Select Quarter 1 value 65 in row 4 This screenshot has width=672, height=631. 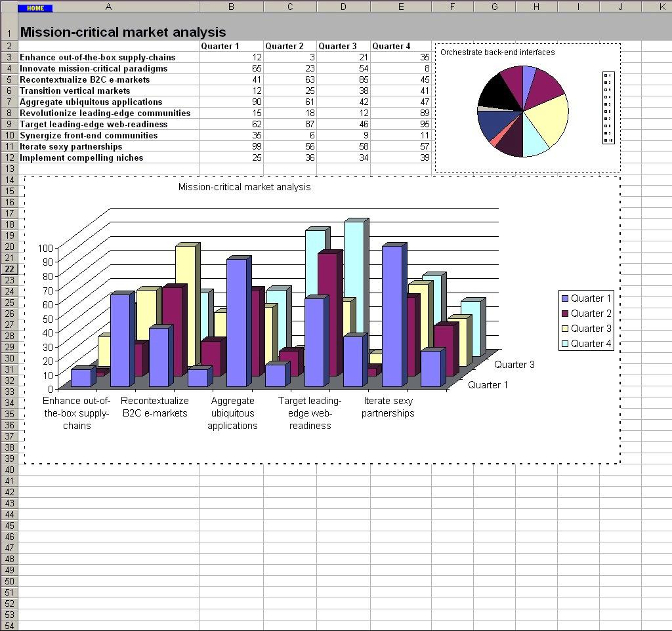pos(232,68)
